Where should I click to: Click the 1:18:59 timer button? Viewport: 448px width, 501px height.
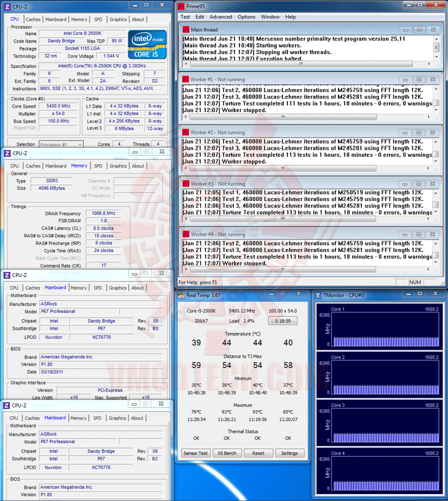click(282, 321)
